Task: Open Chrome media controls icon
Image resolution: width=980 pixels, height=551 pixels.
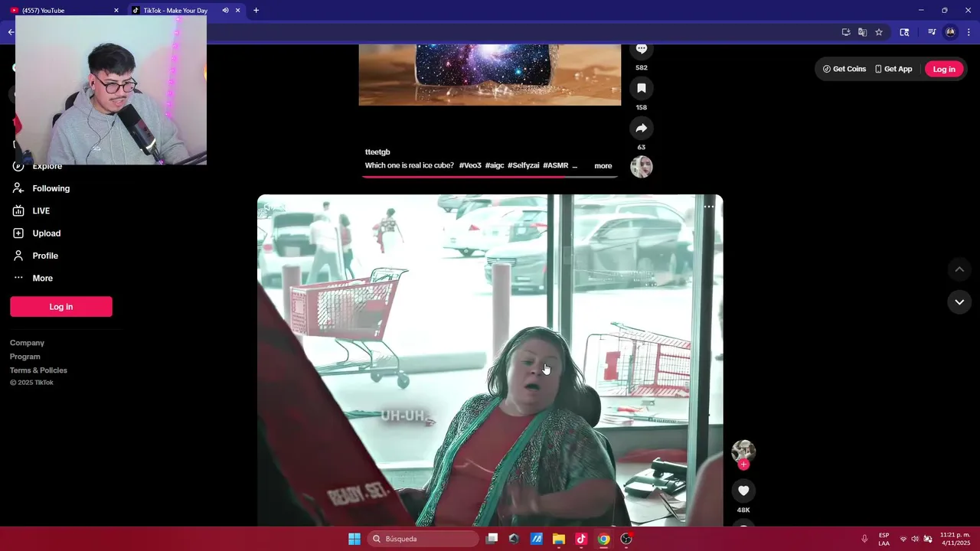Action: pyautogui.click(x=932, y=32)
